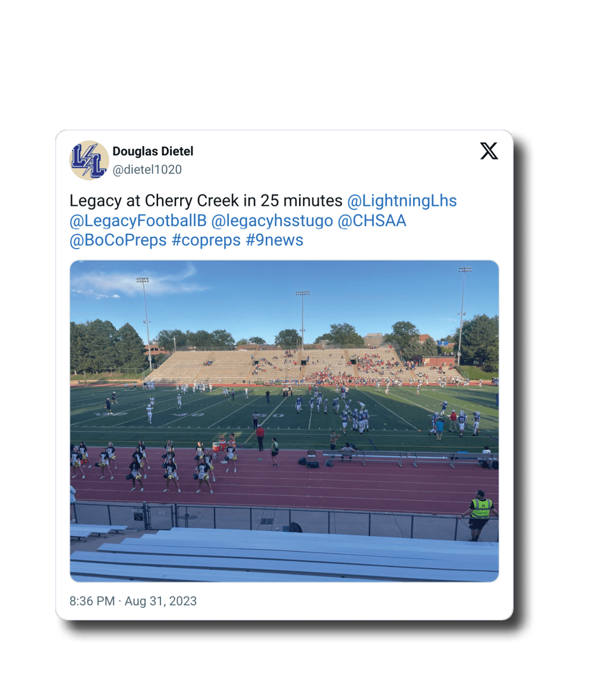Open the Legacy Lightning profile avatar
The width and height of the screenshot is (592, 700).
(x=89, y=160)
